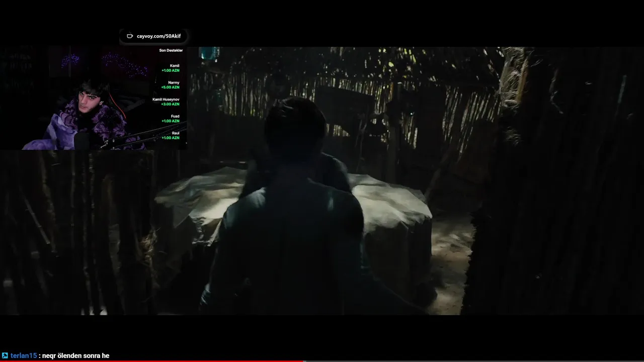The width and height of the screenshot is (644, 362).
Task: Click the blue badge icon before terlan15
Action: (x=5, y=355)
